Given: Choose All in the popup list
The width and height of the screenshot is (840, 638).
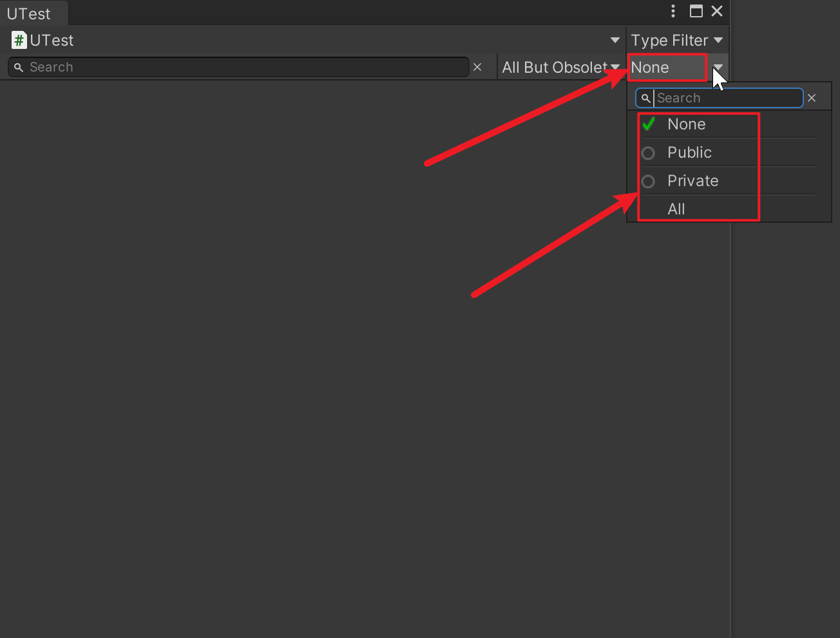Looking at the screenshot, I should [x=728, y=209].
